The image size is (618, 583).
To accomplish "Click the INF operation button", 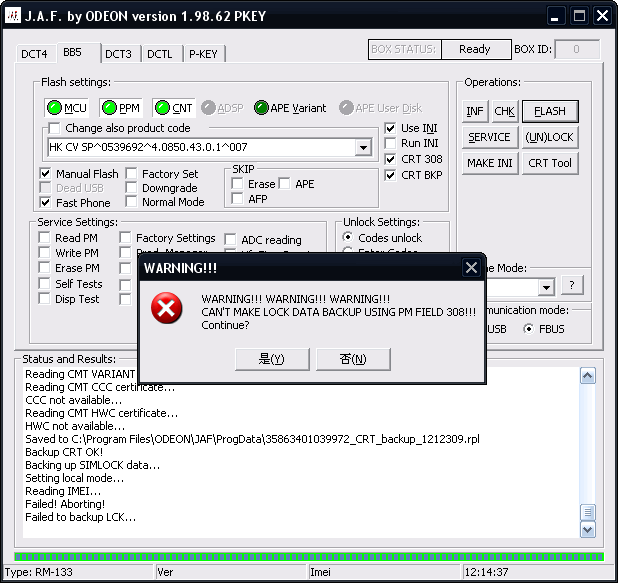I will click(x=475, y=111).
